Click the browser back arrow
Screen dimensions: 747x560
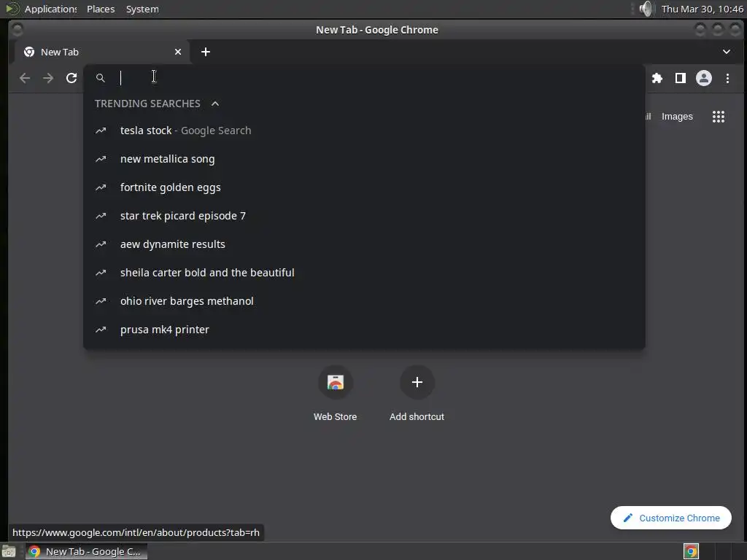coord(25,78)
